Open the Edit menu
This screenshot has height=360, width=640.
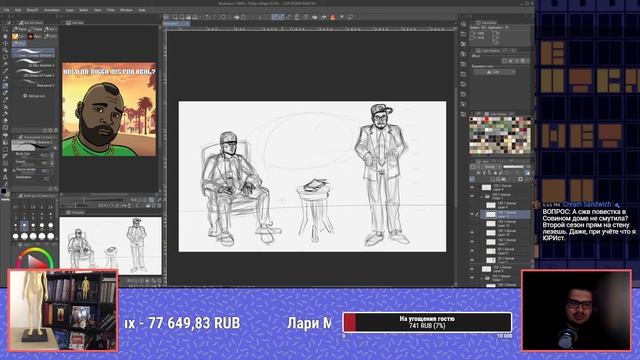coord(18,10)
